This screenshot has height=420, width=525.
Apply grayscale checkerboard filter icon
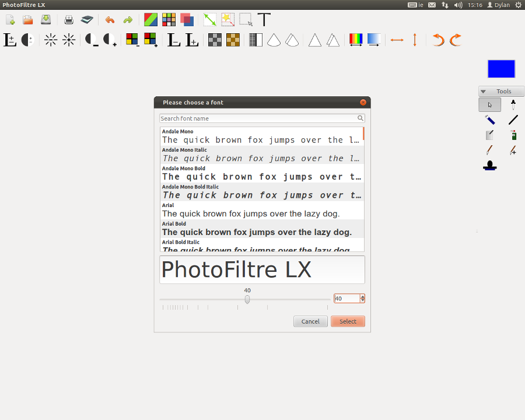click(x=215, y=40)
